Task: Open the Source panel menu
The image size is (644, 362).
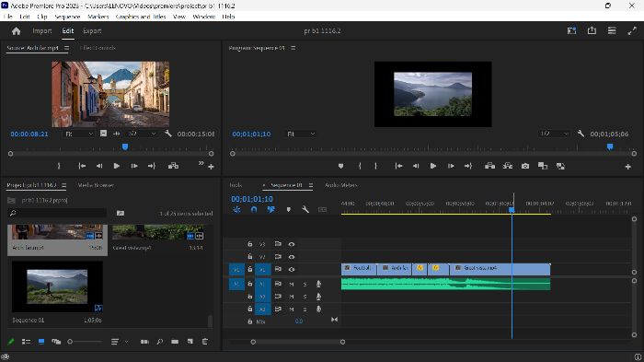Action: pyautogui.click(x=66, y=48)
